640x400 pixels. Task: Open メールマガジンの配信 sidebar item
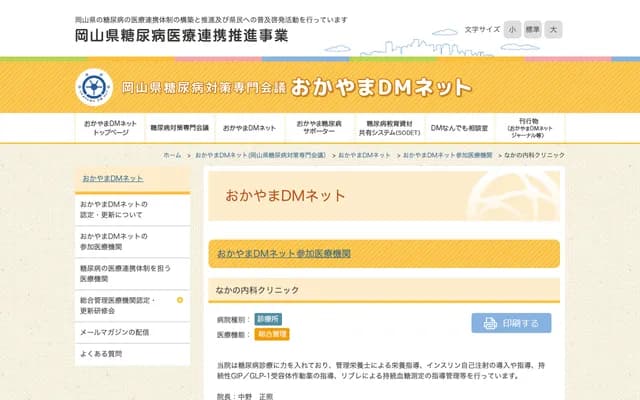coord(133,332)
